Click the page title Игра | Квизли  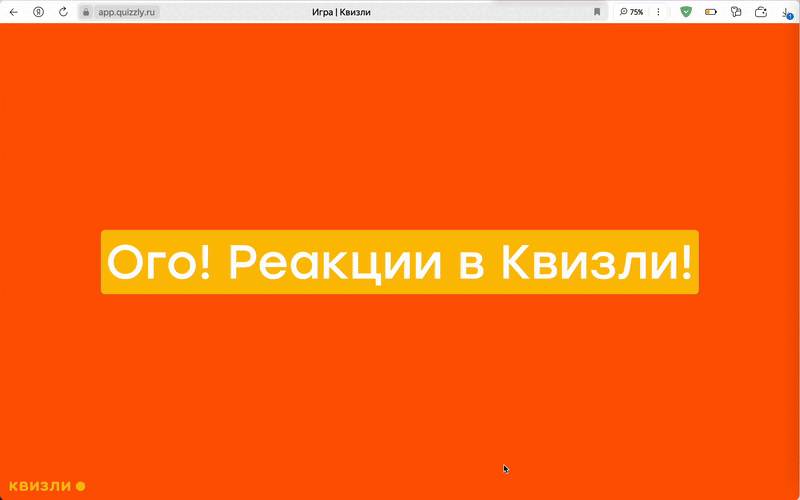pyautogui.click(x=341, y=12)
